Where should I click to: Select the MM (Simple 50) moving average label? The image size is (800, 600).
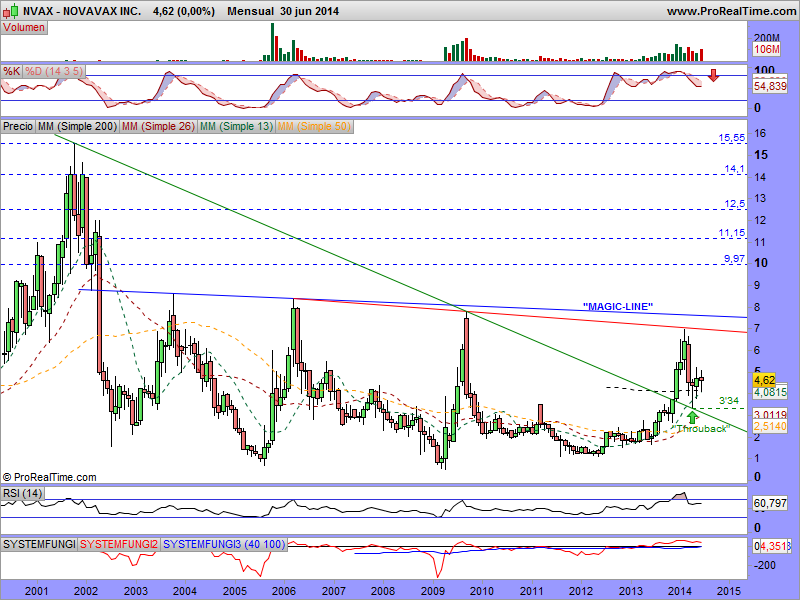pyautogui.click(x=314, y=126)
